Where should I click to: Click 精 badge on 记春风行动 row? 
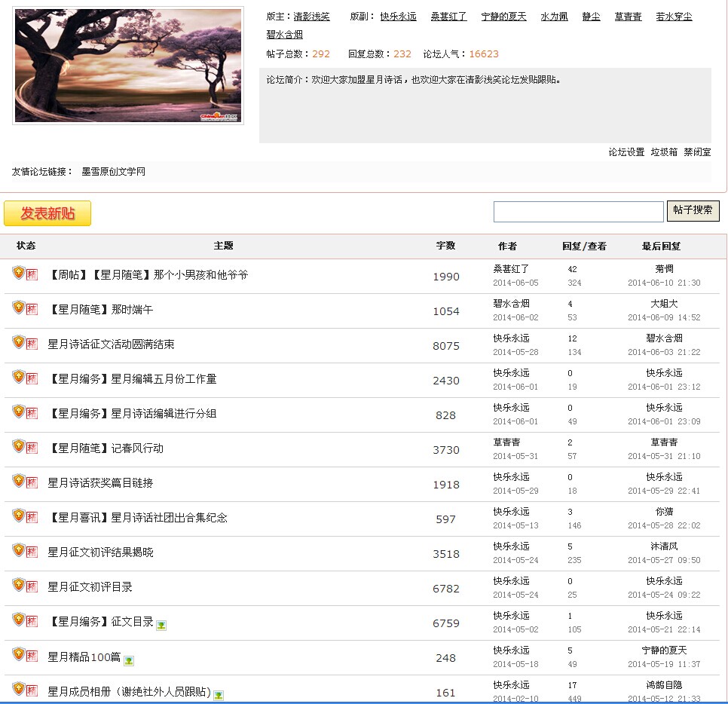coord(32,448)
